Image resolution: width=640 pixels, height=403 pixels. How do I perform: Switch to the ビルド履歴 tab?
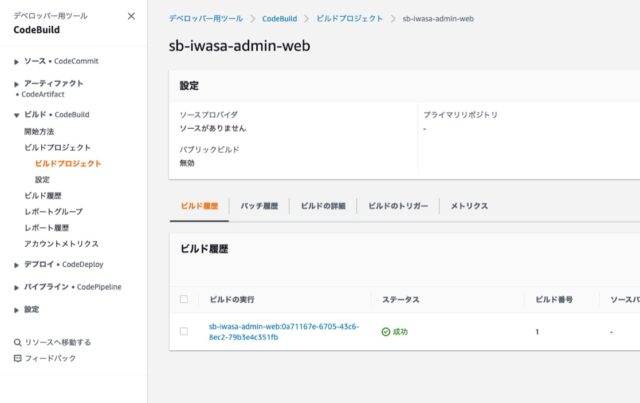[x=199, y=206]
